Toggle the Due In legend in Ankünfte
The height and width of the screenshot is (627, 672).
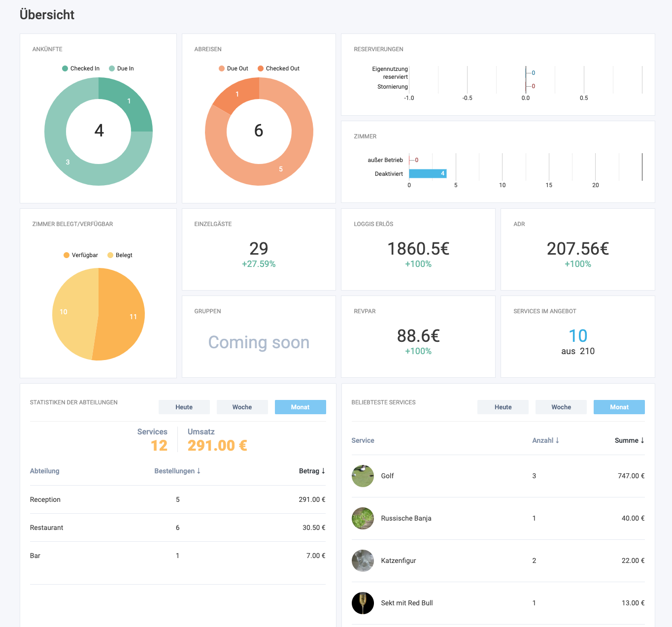(122, 68)
